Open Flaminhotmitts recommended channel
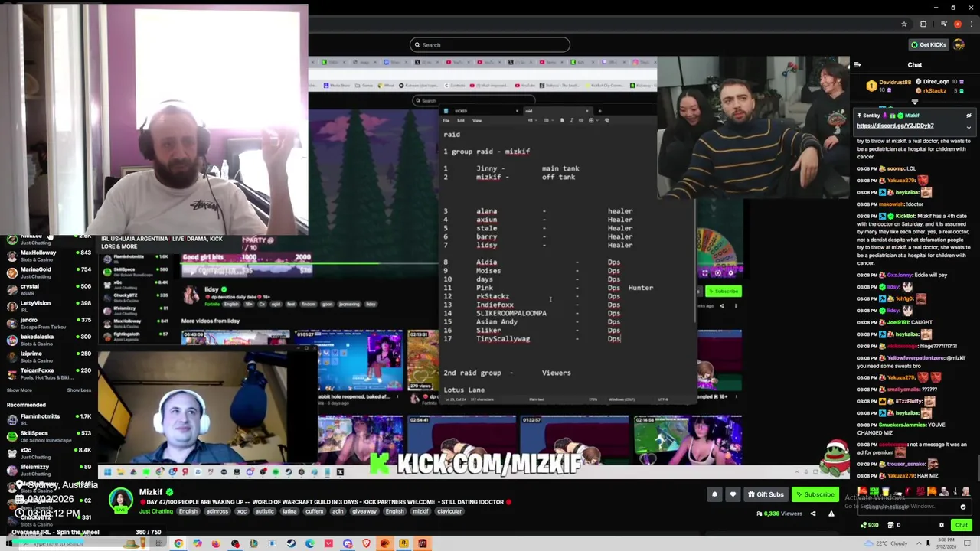980x551 pixels. (x=47, y=419)
